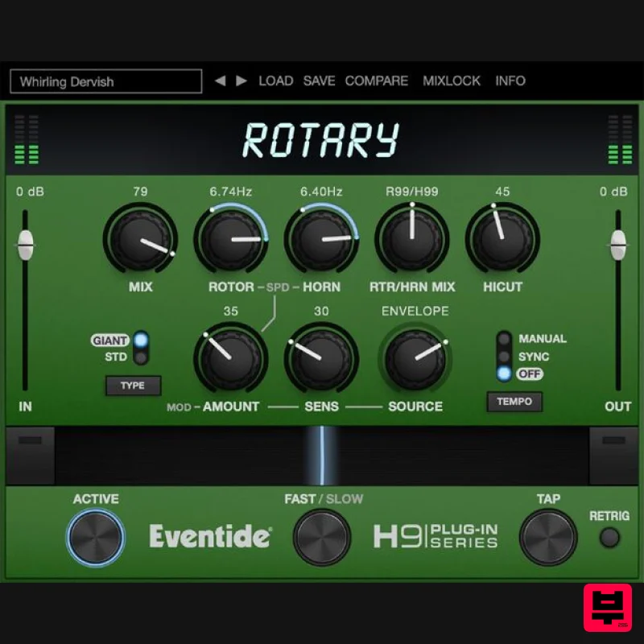This screenshot has width=644, height=644.
Task: Adjust the MIX knob
Action: 141,239
